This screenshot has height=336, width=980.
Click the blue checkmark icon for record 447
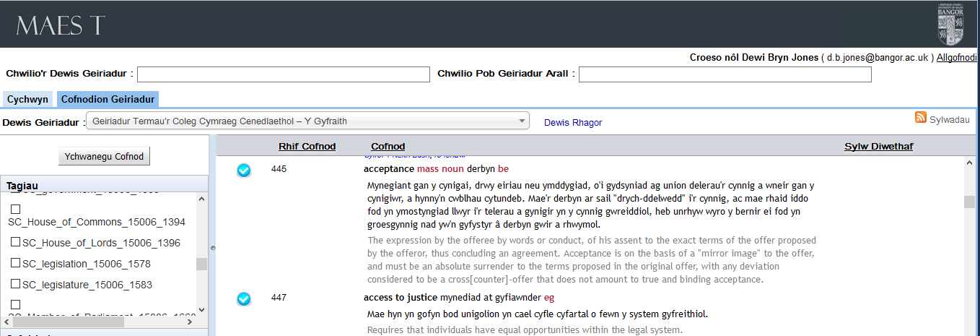244,298
